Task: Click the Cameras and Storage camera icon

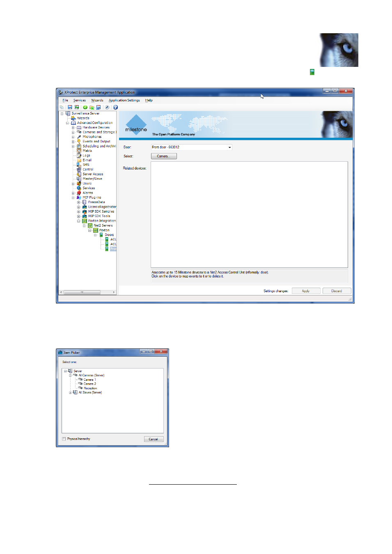Action: click(79, 132)
